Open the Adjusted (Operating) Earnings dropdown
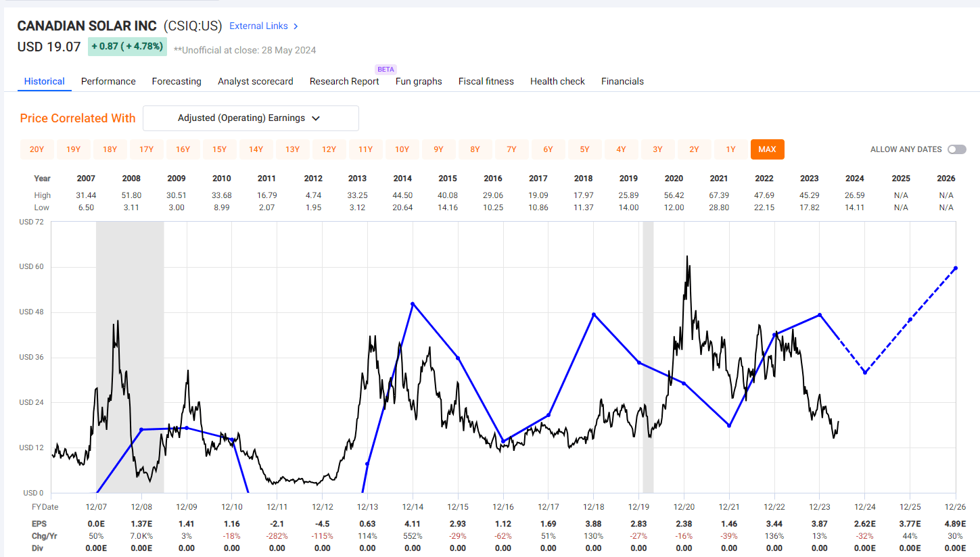The width and height of the screenshot is (980, 557). [250, 118]
